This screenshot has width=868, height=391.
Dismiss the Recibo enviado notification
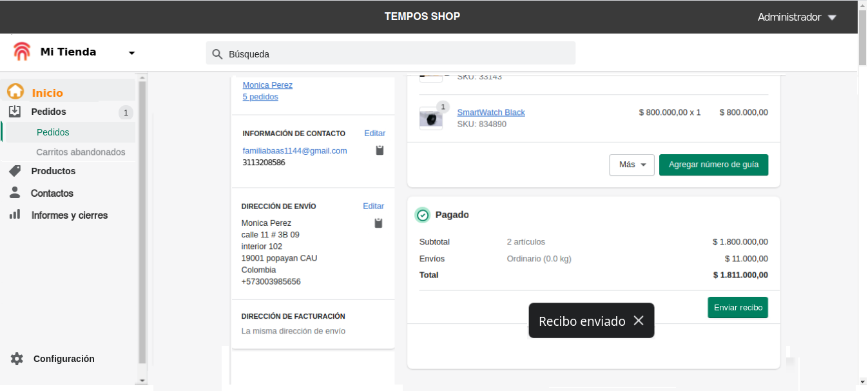[x=638, y=321]
